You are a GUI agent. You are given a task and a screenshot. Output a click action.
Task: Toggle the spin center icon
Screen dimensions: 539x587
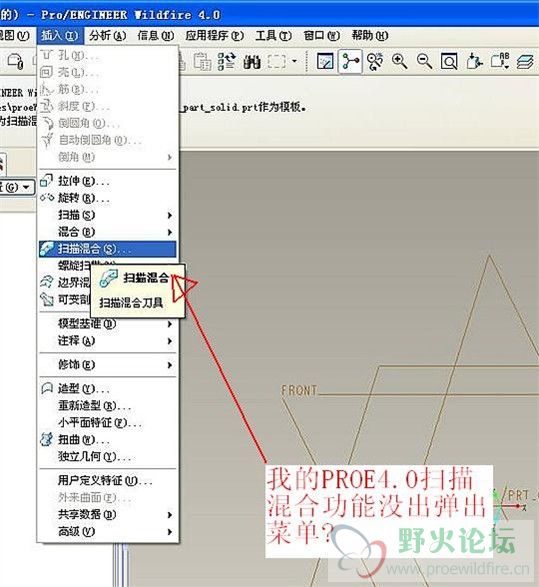coord(350,61)
